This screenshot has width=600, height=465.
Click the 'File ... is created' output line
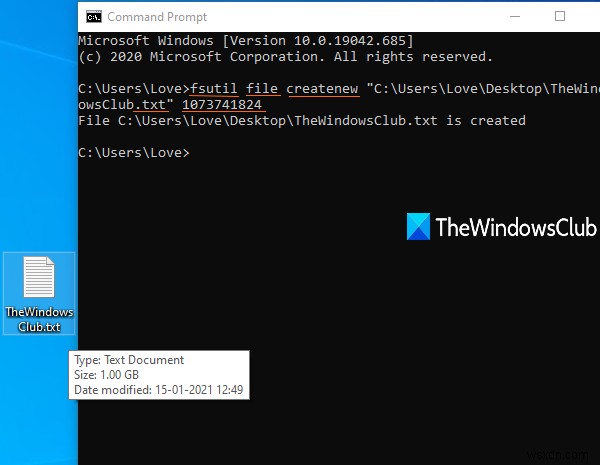coord(302,121)
